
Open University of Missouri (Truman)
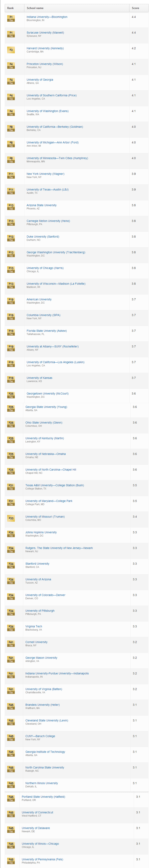tap(45, 516)
